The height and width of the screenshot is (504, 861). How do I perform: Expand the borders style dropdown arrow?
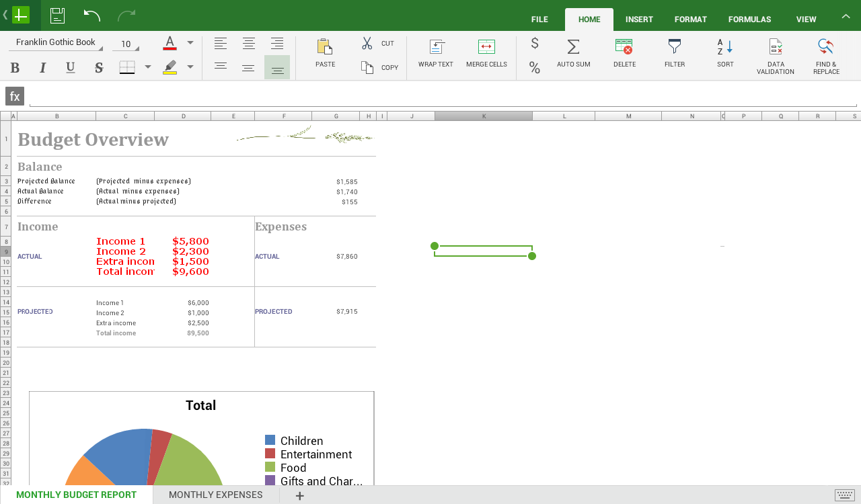point(148,67)
